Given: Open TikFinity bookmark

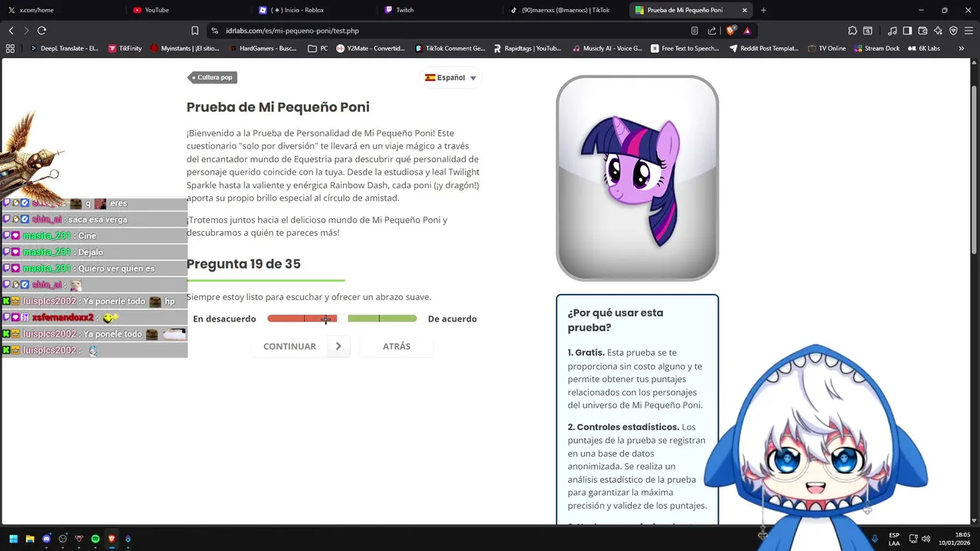Looking at the screenshot, I should pyautogui.click(x=125, y=48).
